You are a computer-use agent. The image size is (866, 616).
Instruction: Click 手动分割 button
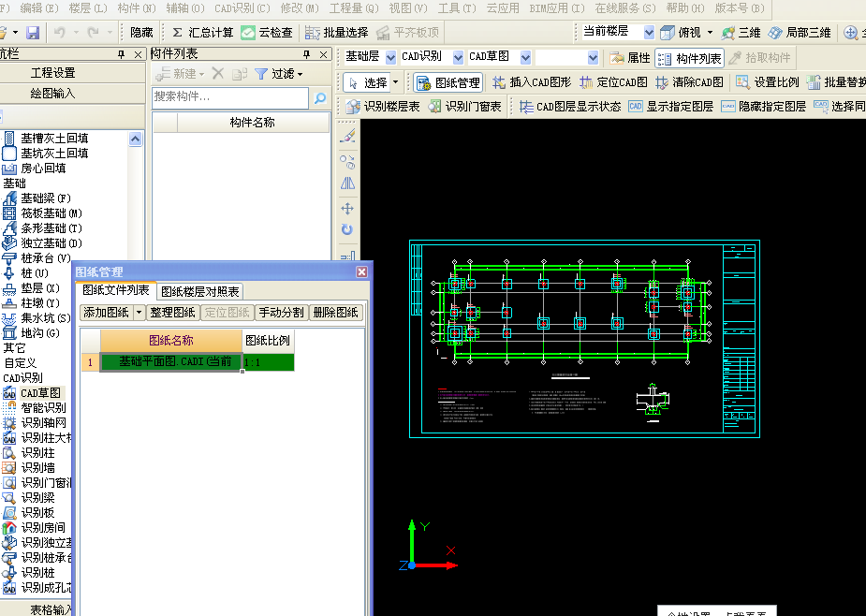(281, 313)
